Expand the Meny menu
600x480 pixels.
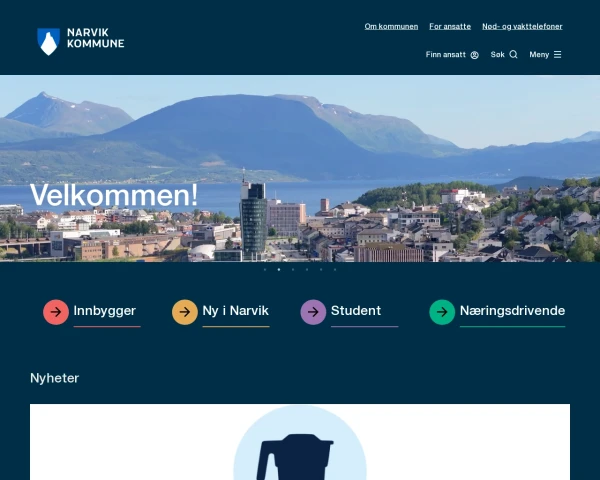(x=545, y=54)
